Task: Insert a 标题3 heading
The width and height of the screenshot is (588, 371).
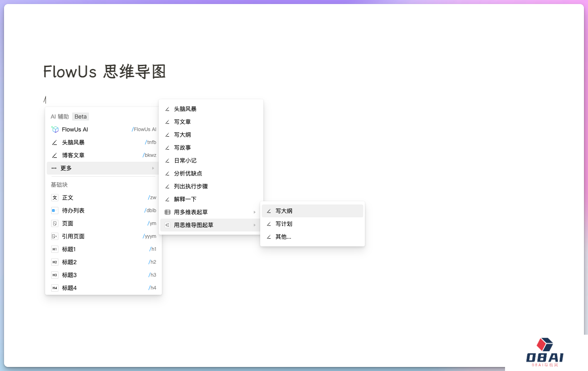Action: click(104, 275)
